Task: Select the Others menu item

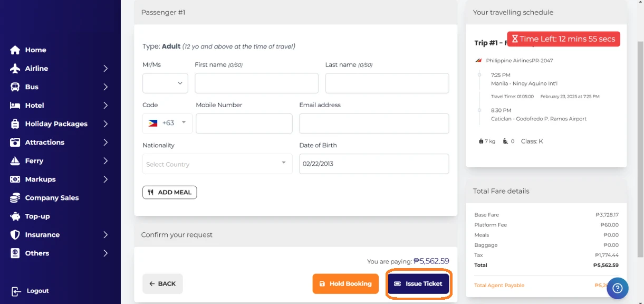Action: [37, 253]
